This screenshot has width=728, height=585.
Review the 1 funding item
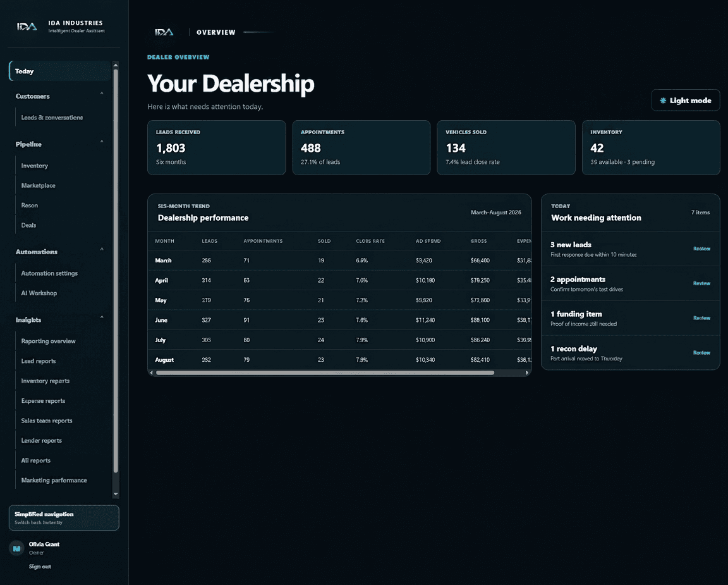coord(701,318)
